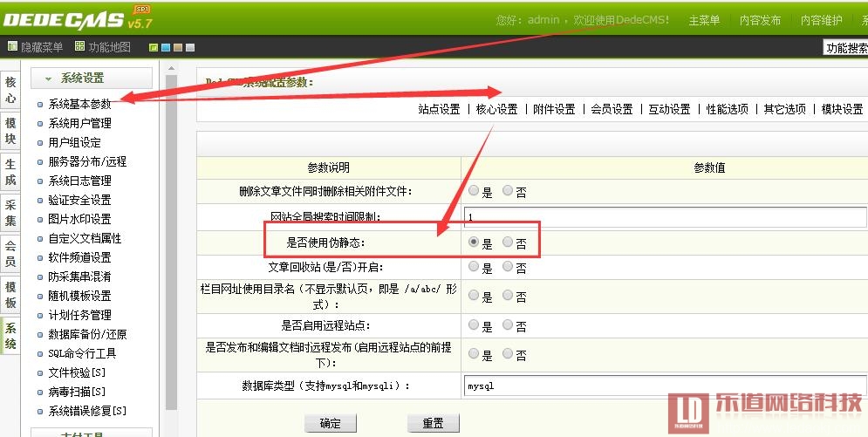Screen dimensions: 868x437
Task: Switch to 模板 side tab
Action: point(10,295)
